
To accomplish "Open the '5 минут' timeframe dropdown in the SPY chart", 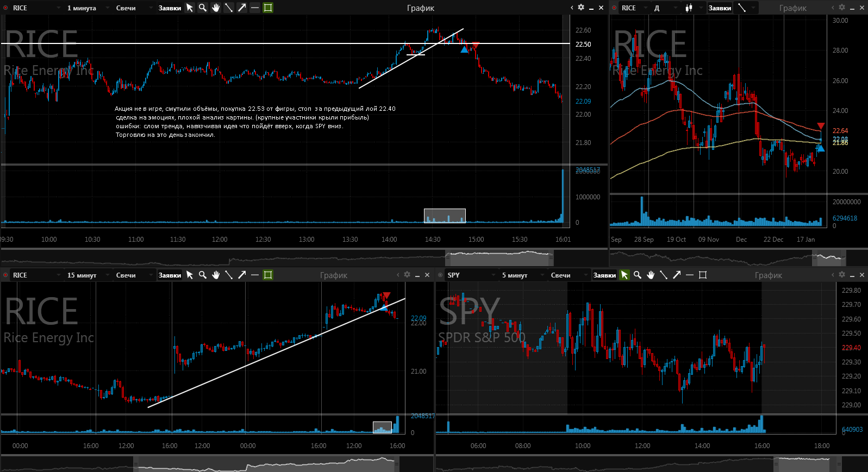I will (522, 275).
